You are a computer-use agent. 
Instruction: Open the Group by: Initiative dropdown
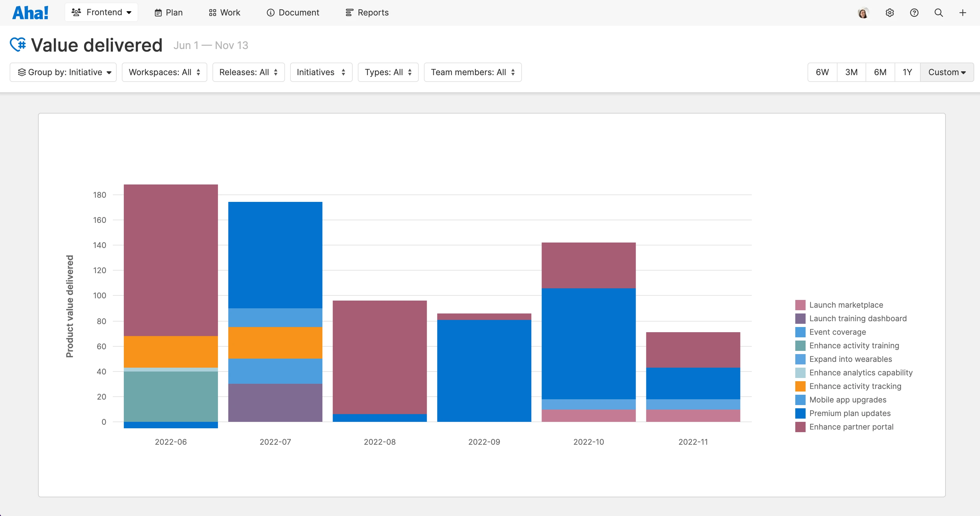[63, 72]
